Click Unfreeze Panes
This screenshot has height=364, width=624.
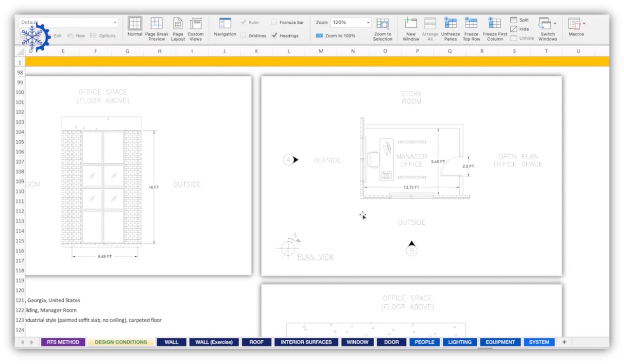tap(450, 24)
